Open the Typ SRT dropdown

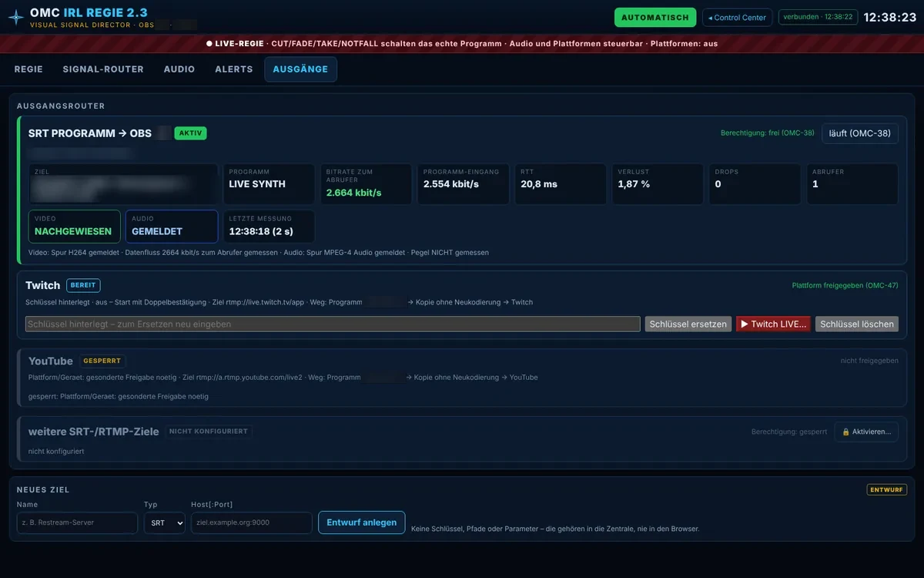point(164,523)
